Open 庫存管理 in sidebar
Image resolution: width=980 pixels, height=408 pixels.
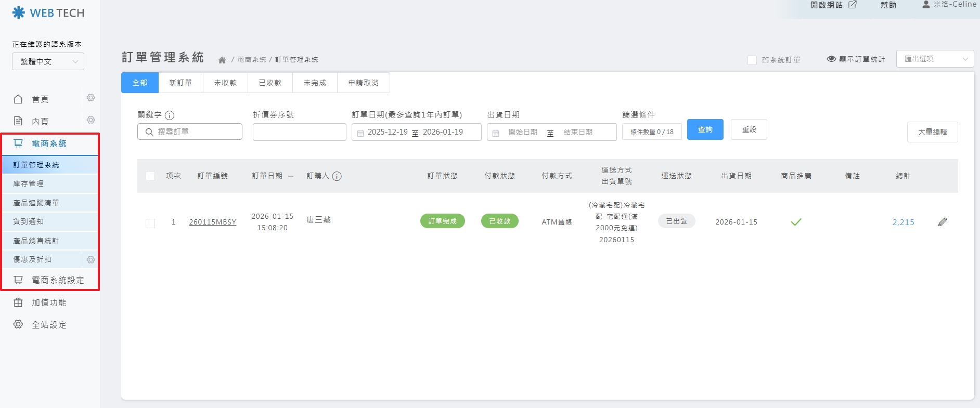pos(50,183)
